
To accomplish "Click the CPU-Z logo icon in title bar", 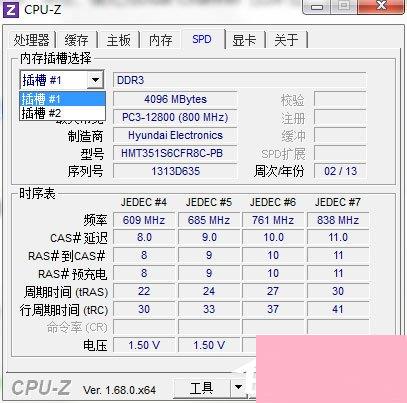I will click(10, 10).
